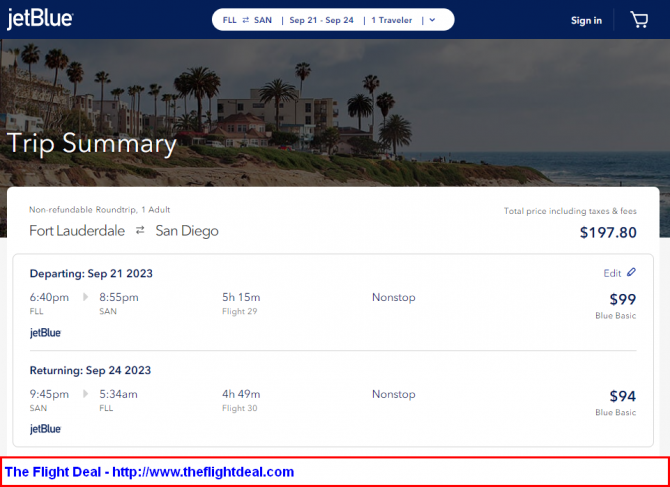Click the pencil icon next to Edit
This screenshot has width=670, height=487.
point(631,272)
